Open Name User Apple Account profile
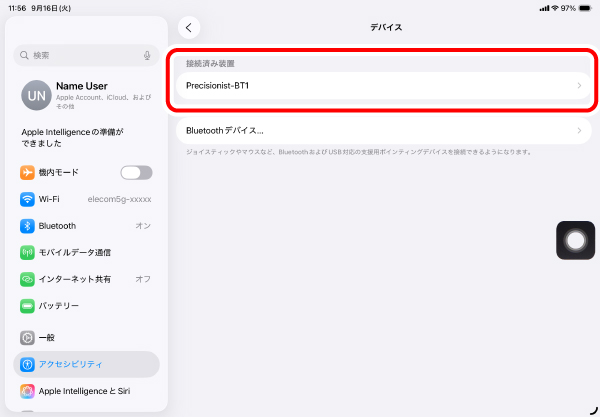Viewport: 600px width, 419px height. (95, 93)
